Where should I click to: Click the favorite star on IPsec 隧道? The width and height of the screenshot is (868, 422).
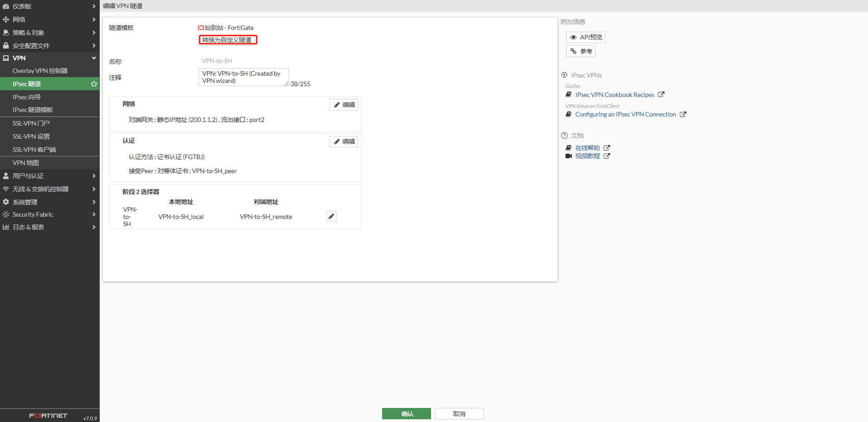tap(94, 84)
